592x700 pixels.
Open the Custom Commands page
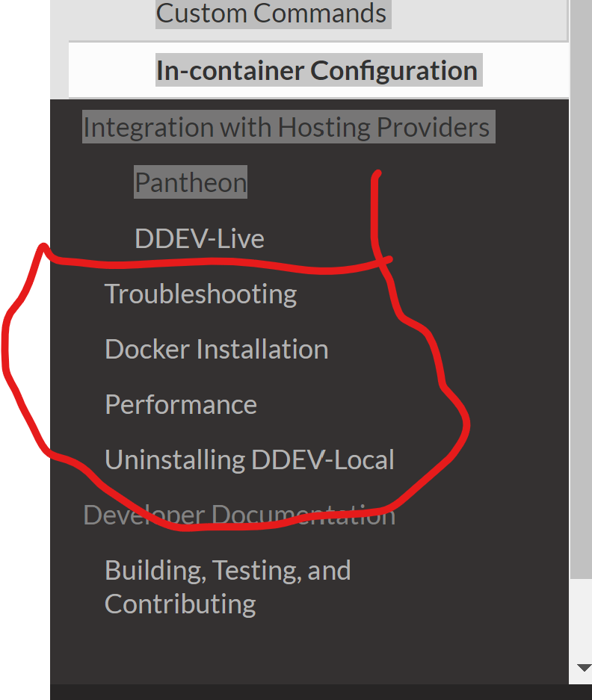click(x=271, y=13)
